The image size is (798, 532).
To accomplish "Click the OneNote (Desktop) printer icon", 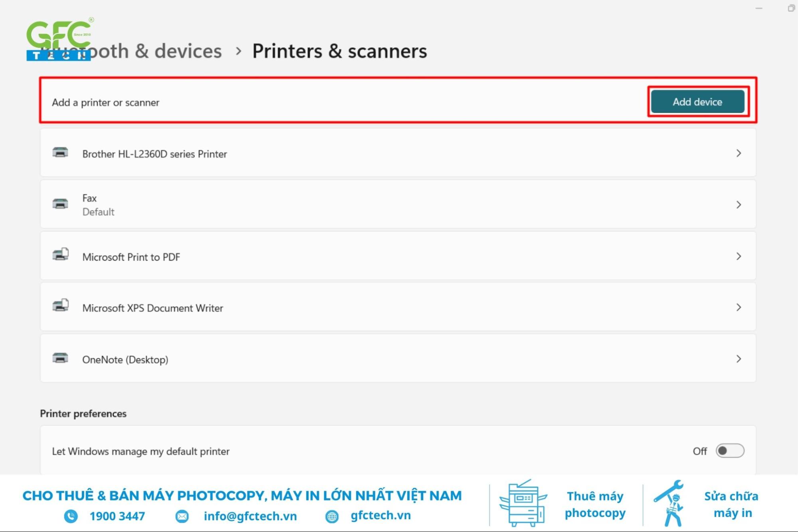I will pyautogui.click(x=60, y=358).
